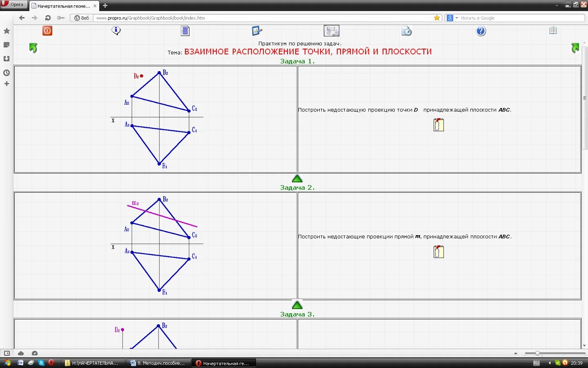Switch to Начертательная ге... Opera taskbar button
Image resolution: width=588 pixels, height=368 pixels.
pos(224,363)
